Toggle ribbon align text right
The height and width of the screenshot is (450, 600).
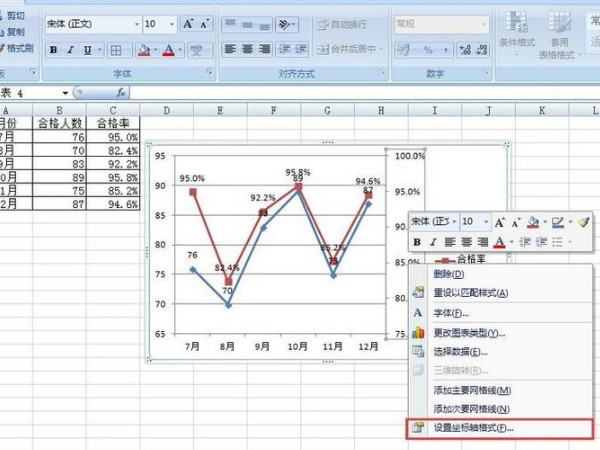pos(264,49)
